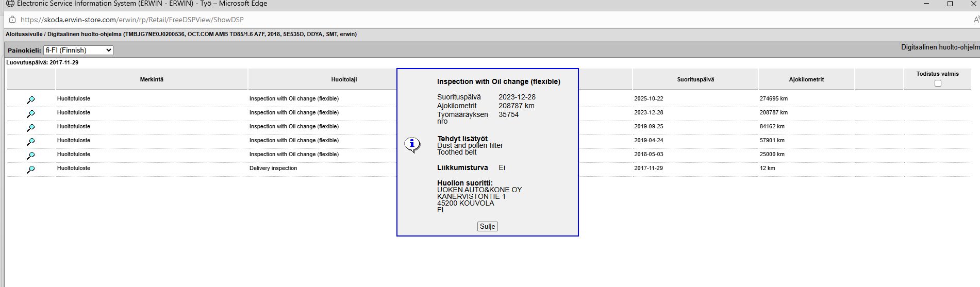Click the Ajokilometrit column header
The image size is (980, 287).
pos(806,79)
